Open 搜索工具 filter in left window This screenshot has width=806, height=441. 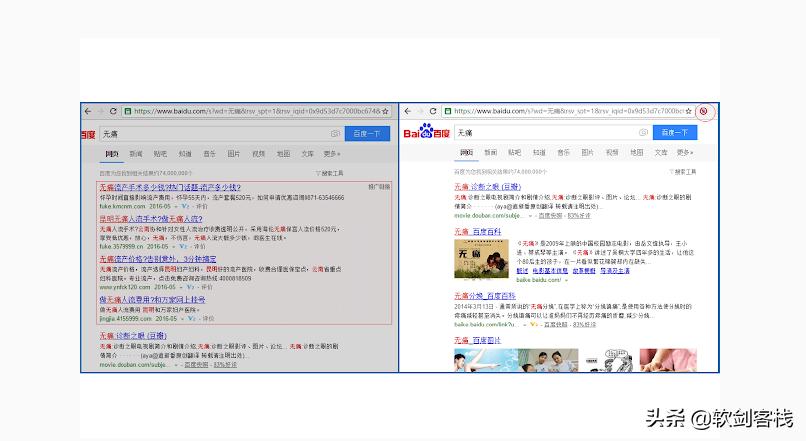tap(329, 173)
